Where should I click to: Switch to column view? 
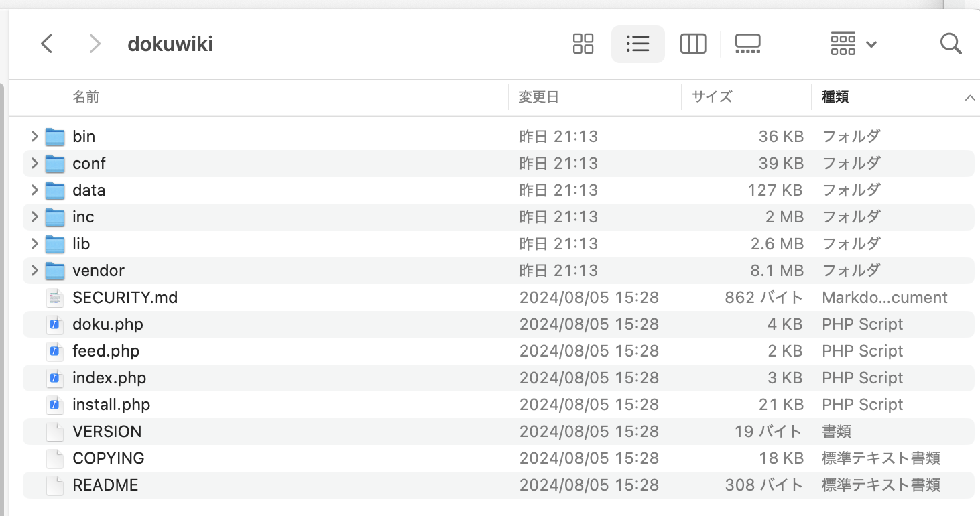point(693,44)
